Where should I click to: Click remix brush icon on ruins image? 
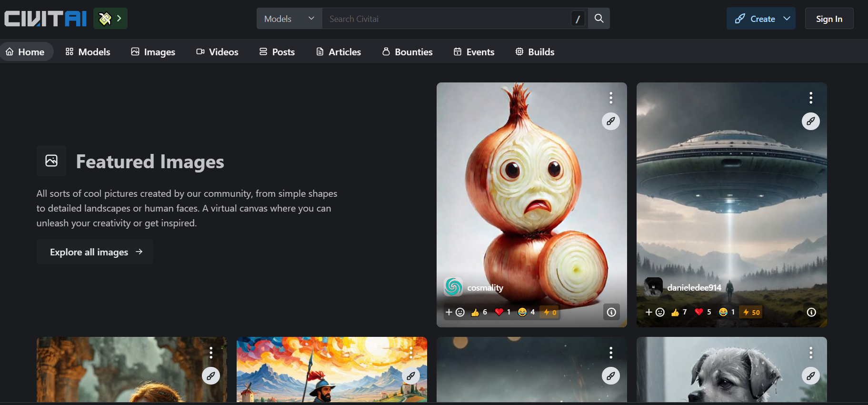point(211,376)
